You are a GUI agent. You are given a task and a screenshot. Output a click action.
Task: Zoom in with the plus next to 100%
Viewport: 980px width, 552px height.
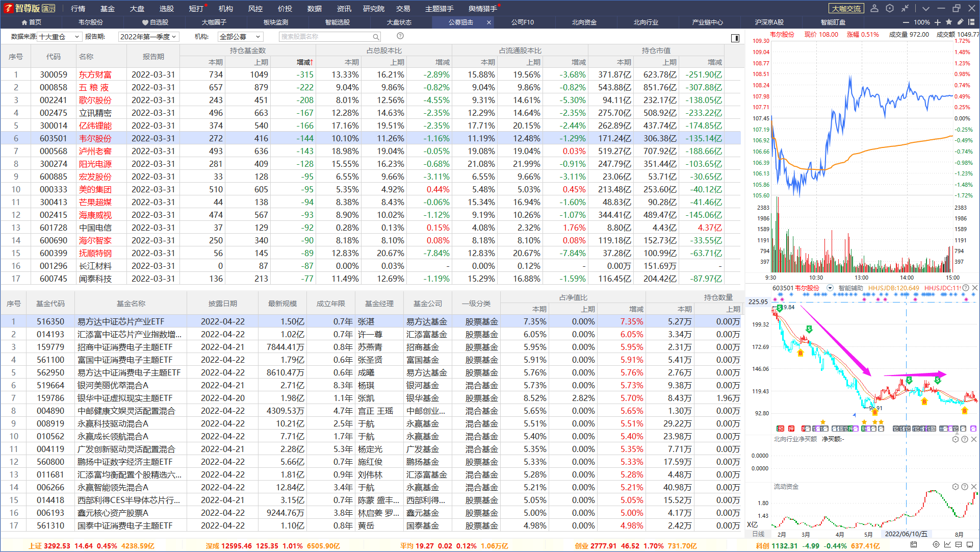click(938, 22)
